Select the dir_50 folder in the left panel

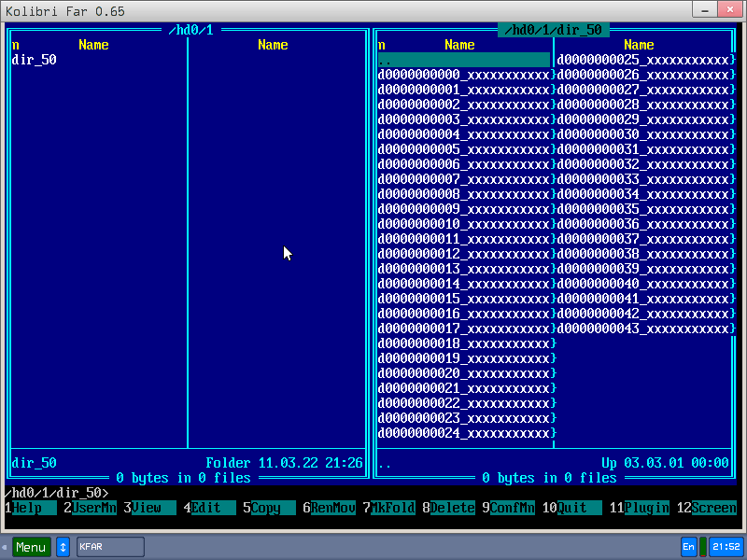33,59
